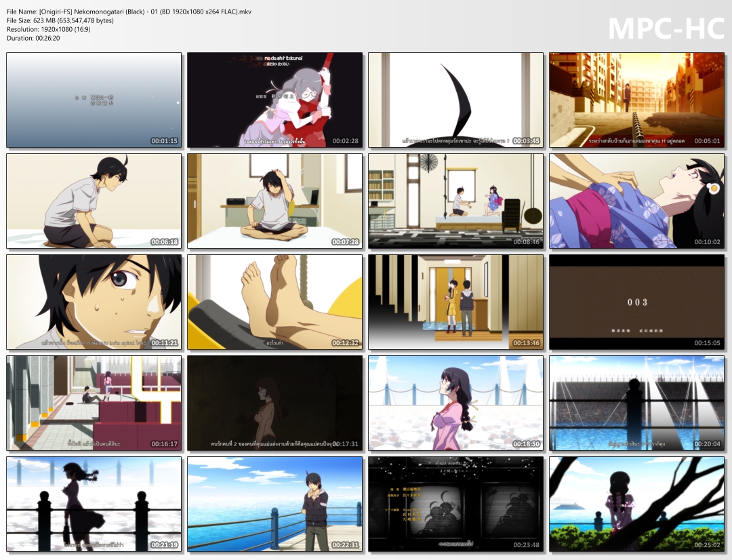732x560 pixels.
Task: Select the thumbnail at timestamp 00:05:01
Action: point(636,100)
